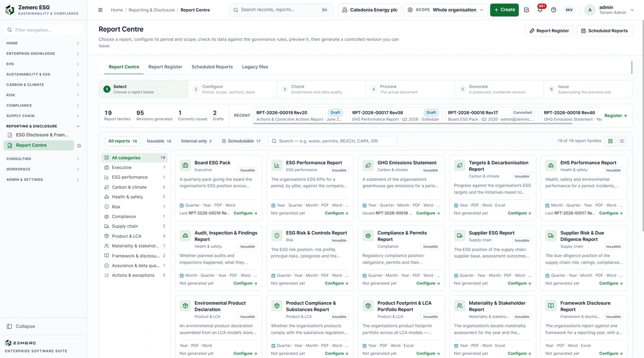Select the Configure step 2
This screenshot has width=644, height=358.
click(232, 89)
